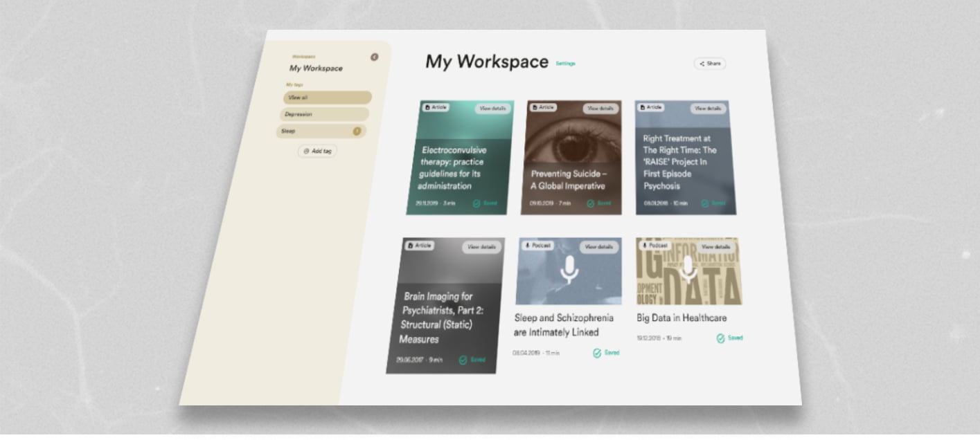980x440 pixels.
Task: View details of Big Data in Healthcare podcast
Action: (716, 247)
